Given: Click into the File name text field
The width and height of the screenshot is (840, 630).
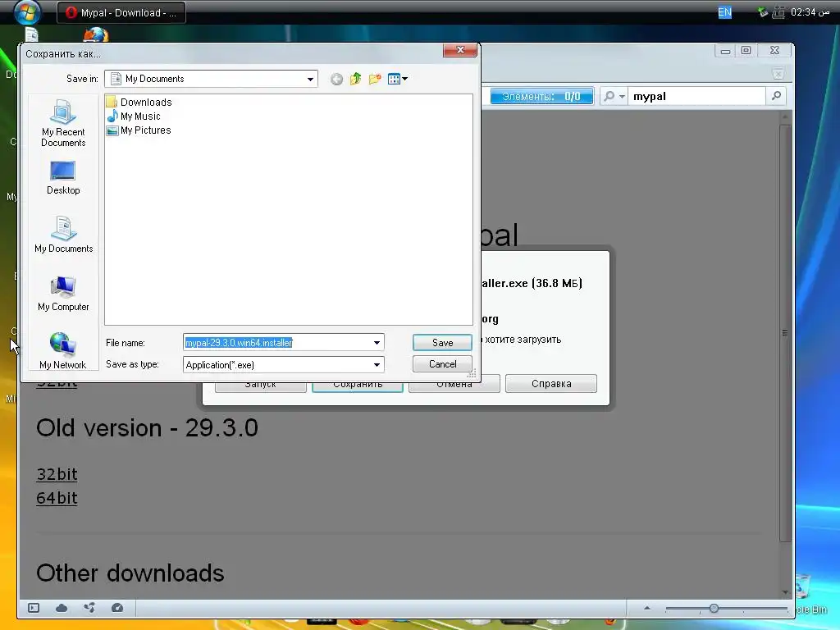Looking at the screenshot, I should point(277,343).
